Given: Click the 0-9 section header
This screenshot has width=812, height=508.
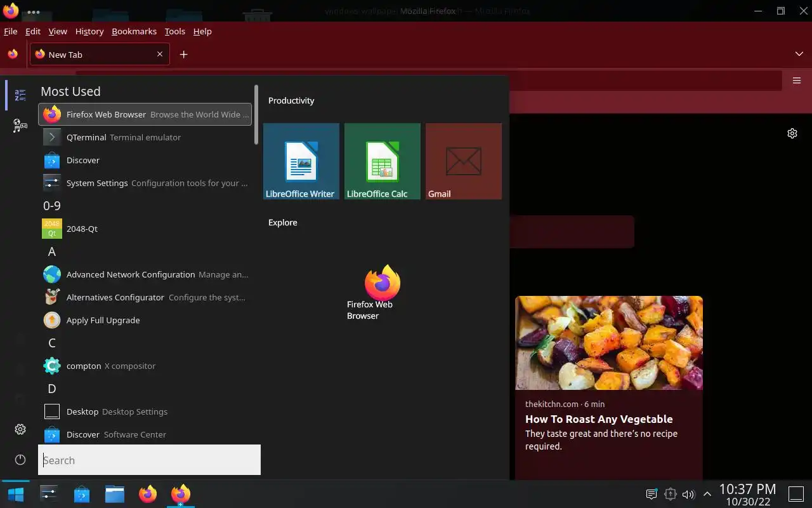Looking at the screenshot, I should (52, 206).
